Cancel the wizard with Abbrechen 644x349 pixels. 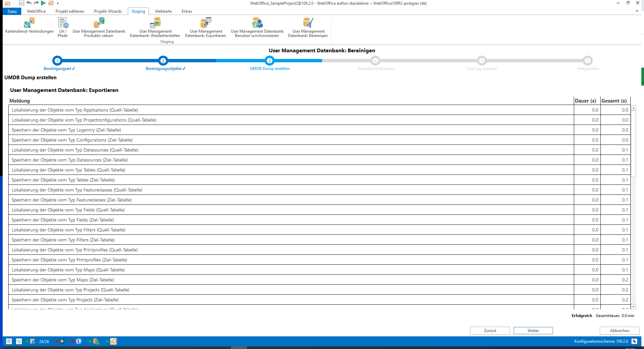tap(619, 331)
